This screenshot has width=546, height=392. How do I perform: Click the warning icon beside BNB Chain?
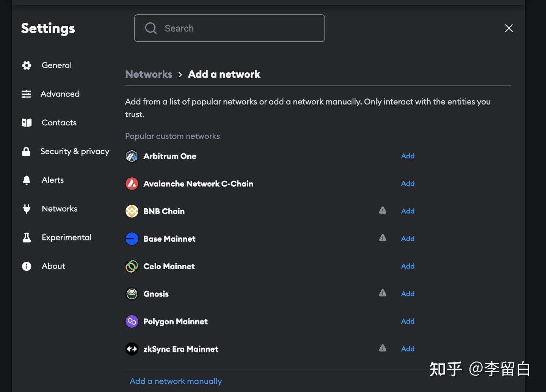pyautogui.click(x=383, y=210)
